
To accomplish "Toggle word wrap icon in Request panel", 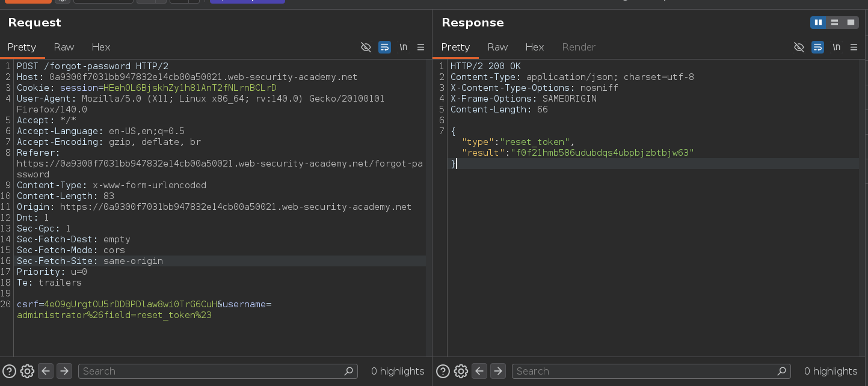I will (x=384, y=47).
